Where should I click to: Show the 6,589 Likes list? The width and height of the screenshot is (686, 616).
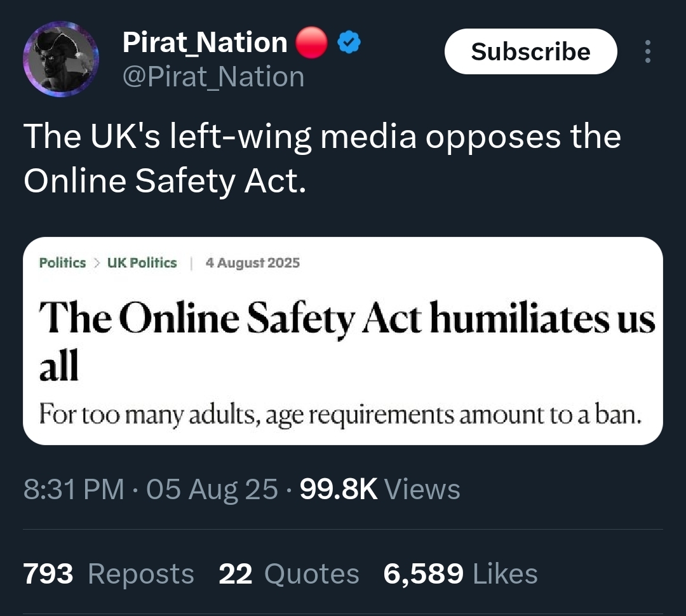[461, 574]
